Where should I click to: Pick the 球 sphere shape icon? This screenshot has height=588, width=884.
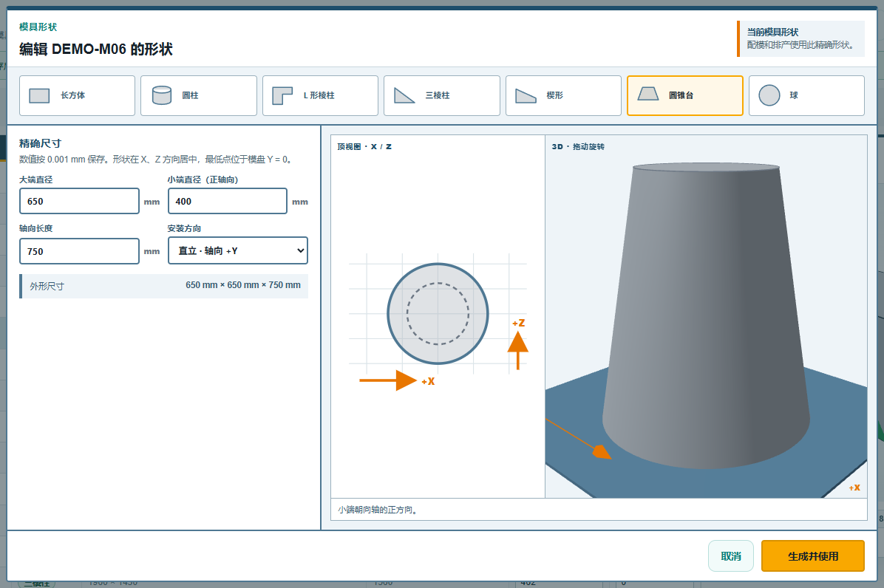coord(769,95)
